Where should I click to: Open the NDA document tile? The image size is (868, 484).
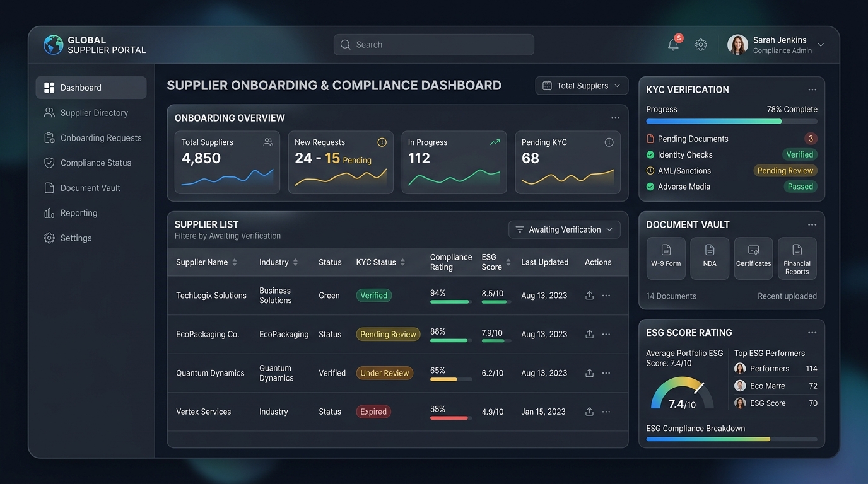(x=710, y=258)
